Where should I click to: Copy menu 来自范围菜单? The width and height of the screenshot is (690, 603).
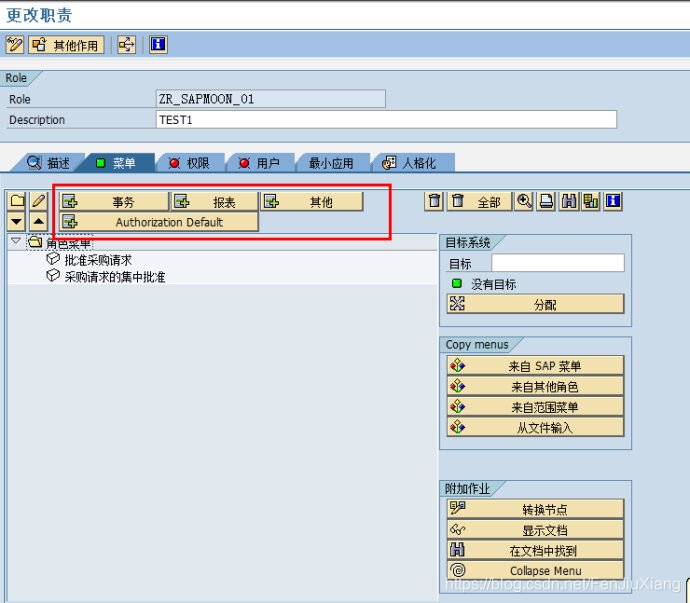coord(536,406)
